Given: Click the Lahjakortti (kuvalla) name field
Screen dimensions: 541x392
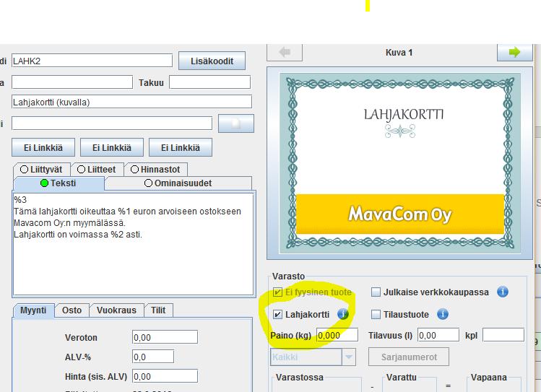Looking at the screenshot, I should click(131, 102).
